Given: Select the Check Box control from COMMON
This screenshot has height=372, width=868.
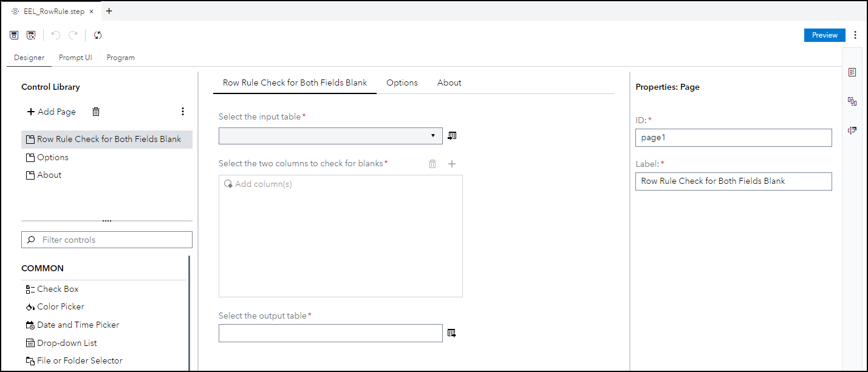Looking at the screenshot, I should pyautogui.click(x=58, y=289).
